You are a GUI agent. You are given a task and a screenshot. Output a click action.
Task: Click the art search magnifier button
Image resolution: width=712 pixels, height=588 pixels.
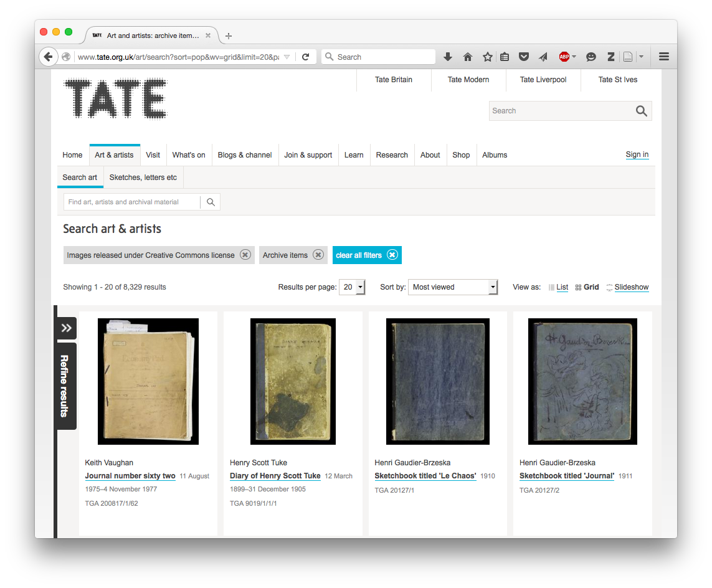pos(211,202)
